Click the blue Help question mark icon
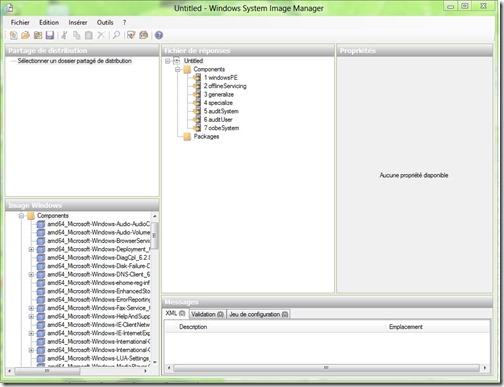This screenshot has width=504, height=387. 159,35
